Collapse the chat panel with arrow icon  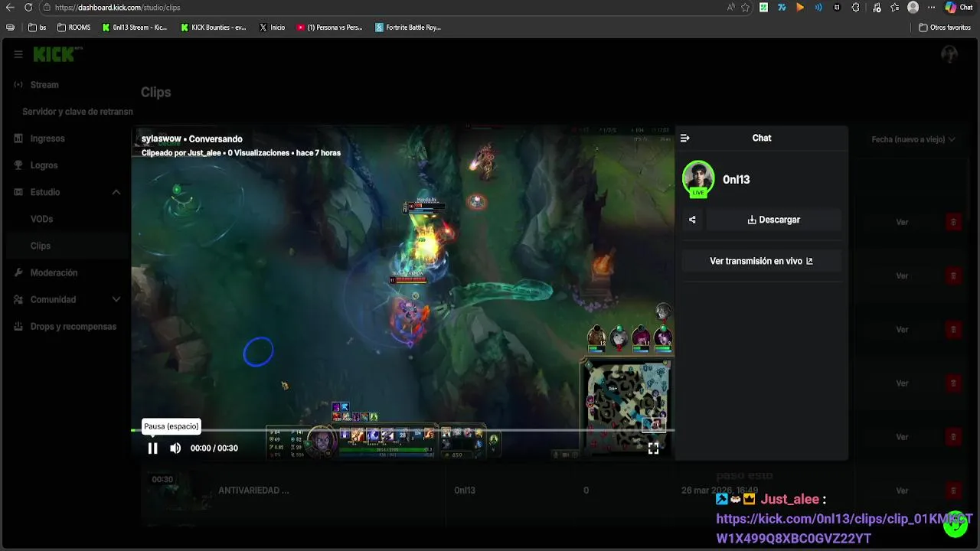click(684, 139)
